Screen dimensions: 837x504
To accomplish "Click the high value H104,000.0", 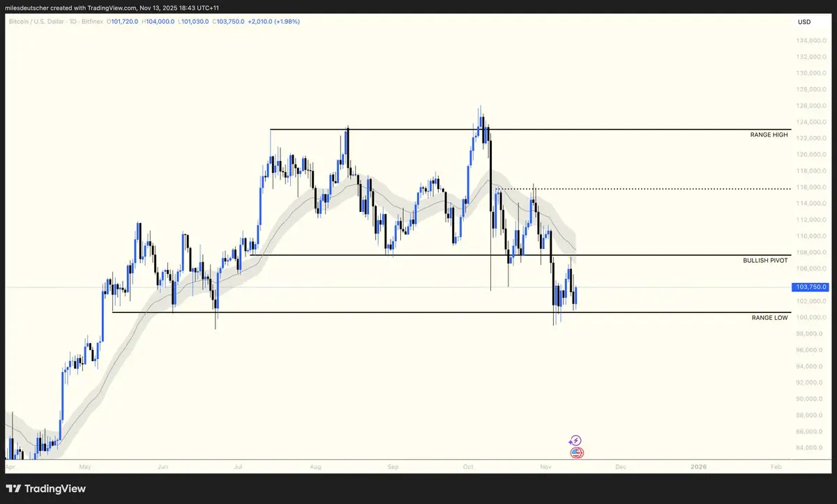I will point(158,22).
